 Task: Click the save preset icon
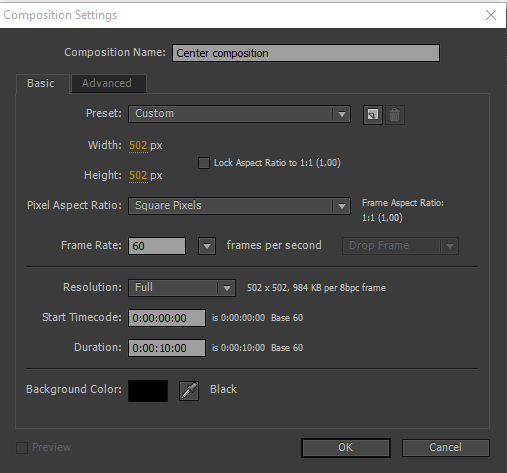point(372,115)
